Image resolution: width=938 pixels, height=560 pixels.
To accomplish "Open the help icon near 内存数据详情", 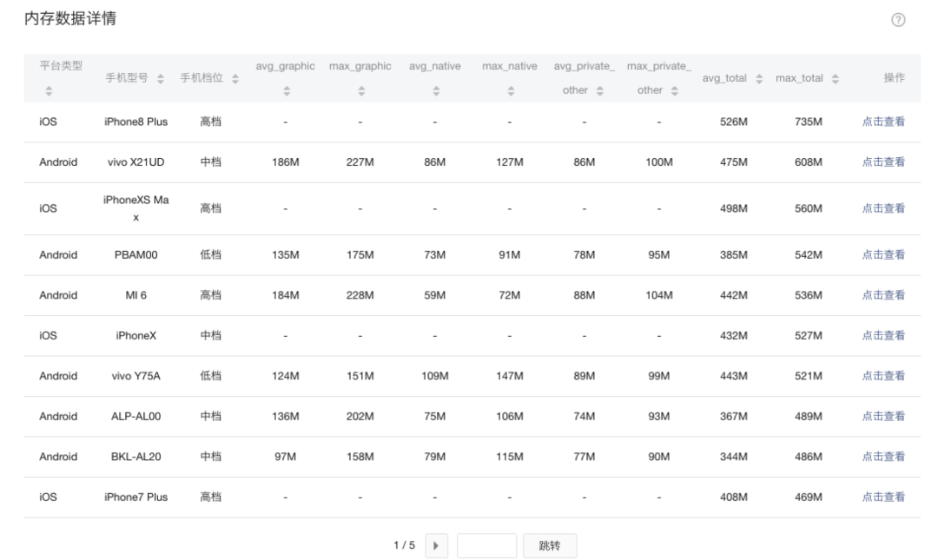I will click(896, 17).
